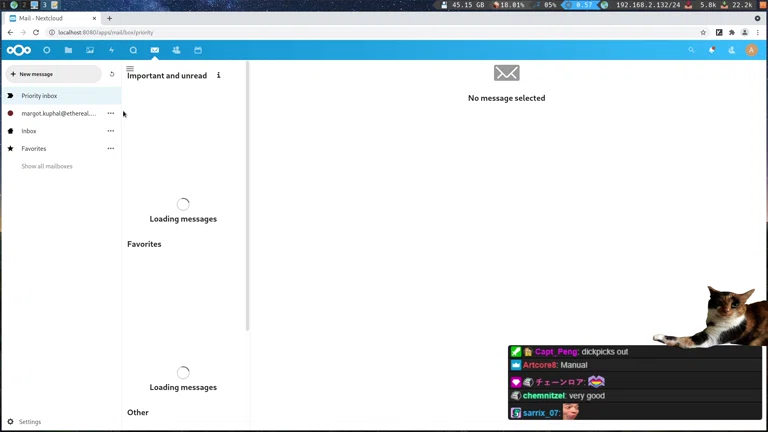768x432 pixels.
Task: Click the Other section heading
Action: (138, 412)
